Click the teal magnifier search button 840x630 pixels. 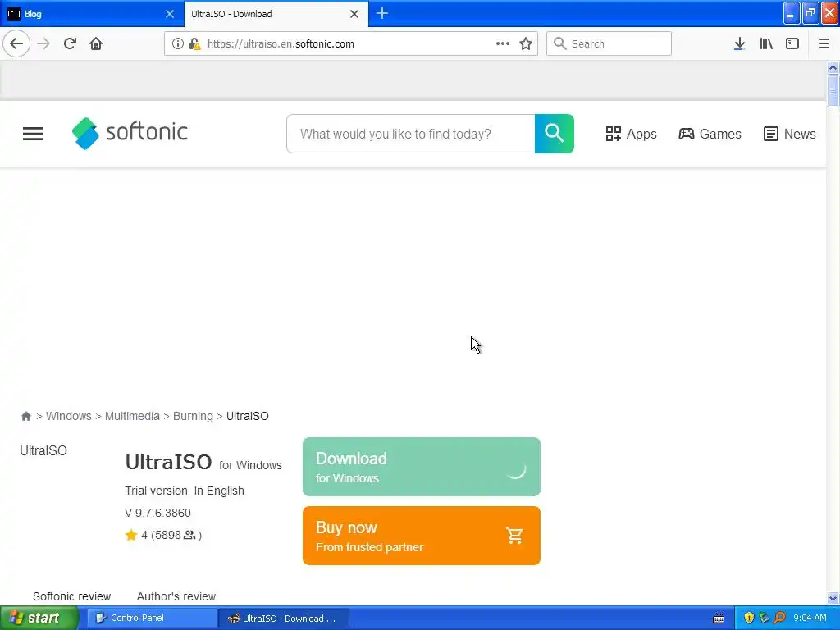click(554, 134)
